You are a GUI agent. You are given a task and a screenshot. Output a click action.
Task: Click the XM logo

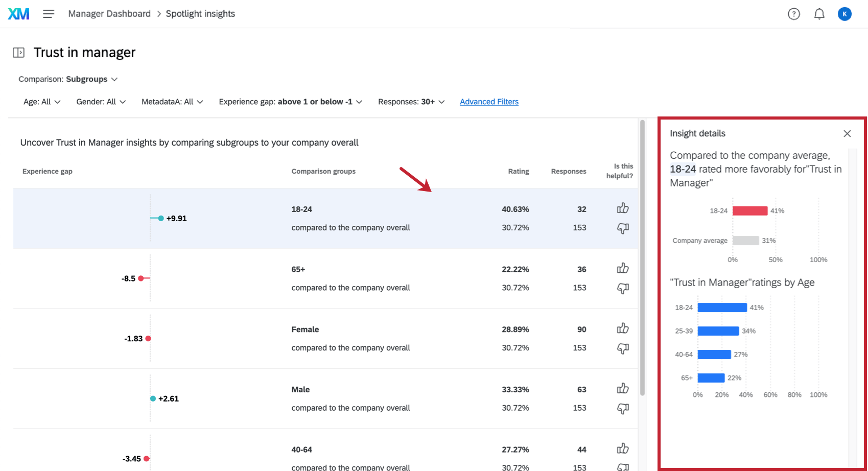point(19,14)
